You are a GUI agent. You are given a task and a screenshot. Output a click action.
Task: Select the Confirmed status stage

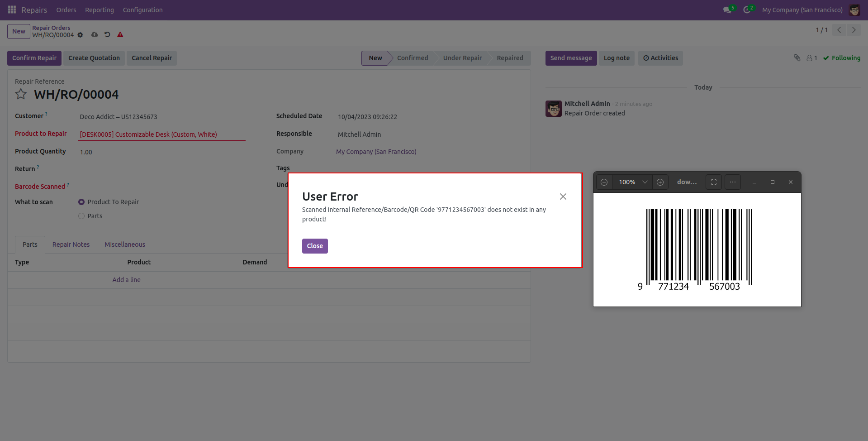point(413,58)
